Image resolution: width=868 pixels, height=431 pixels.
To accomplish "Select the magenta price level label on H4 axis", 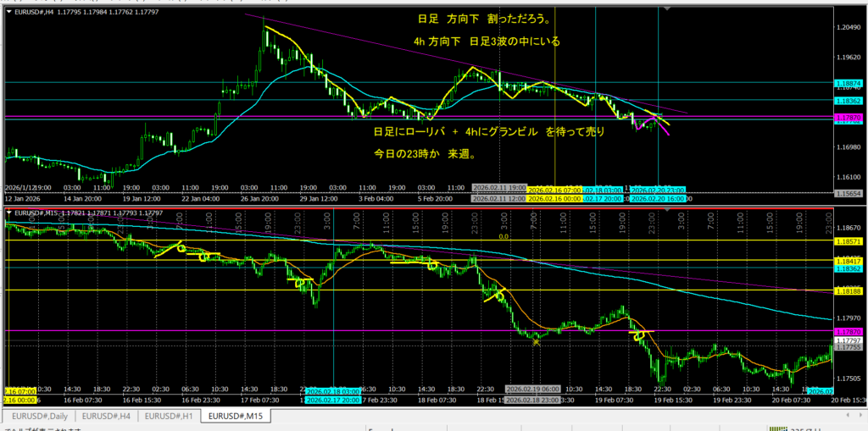I will pyautogui.click(x=849, y=118).
